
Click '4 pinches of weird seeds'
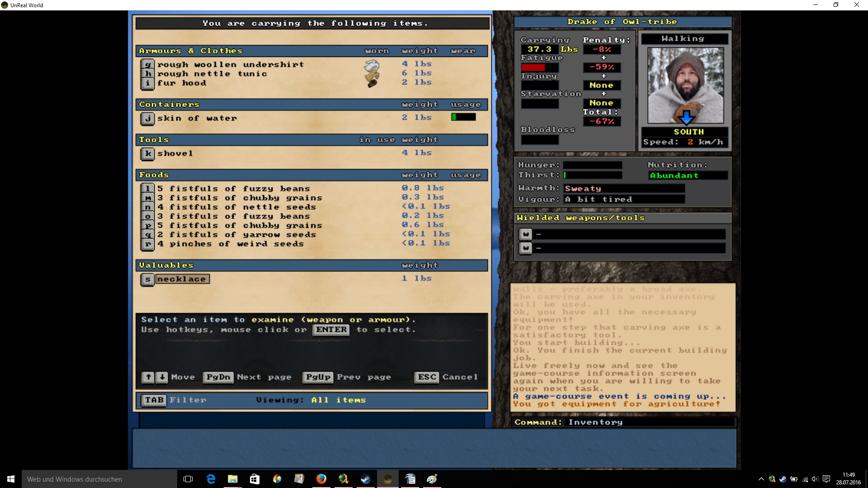coord(231,244)
